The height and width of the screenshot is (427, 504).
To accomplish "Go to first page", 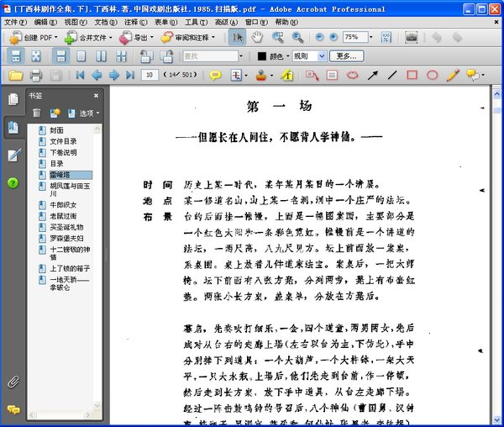I will coord(80,76).
